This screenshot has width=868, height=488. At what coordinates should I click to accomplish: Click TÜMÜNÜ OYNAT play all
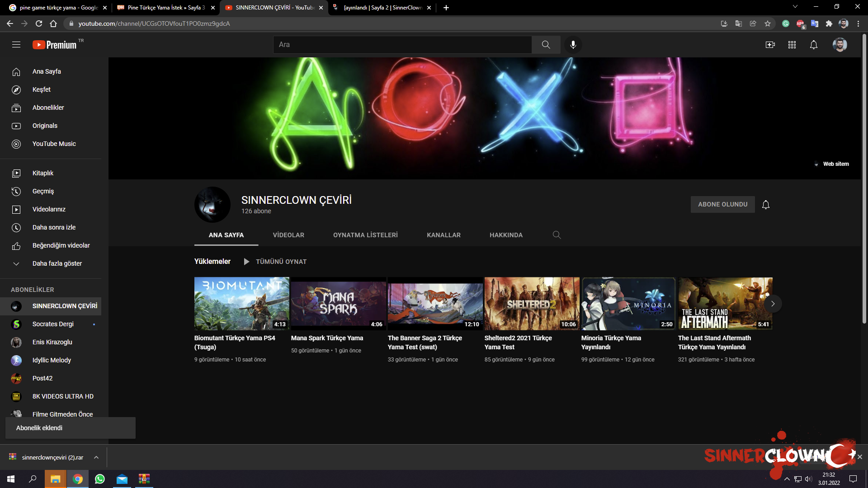click(275, 262)
